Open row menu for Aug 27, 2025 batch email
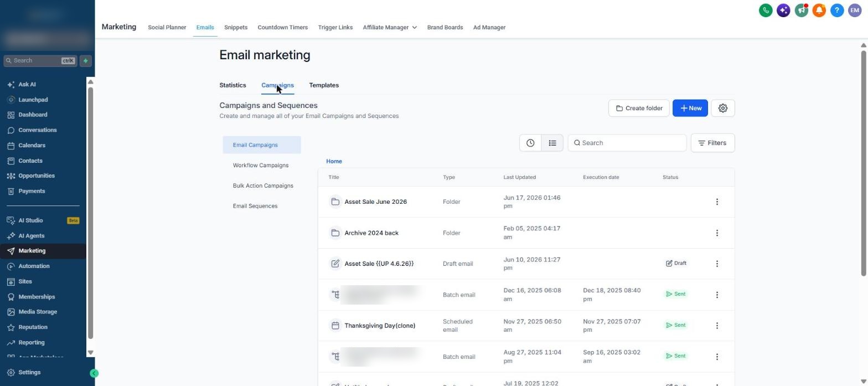Image resolution: width=868 pixels, height=386 pixels. 717,357
